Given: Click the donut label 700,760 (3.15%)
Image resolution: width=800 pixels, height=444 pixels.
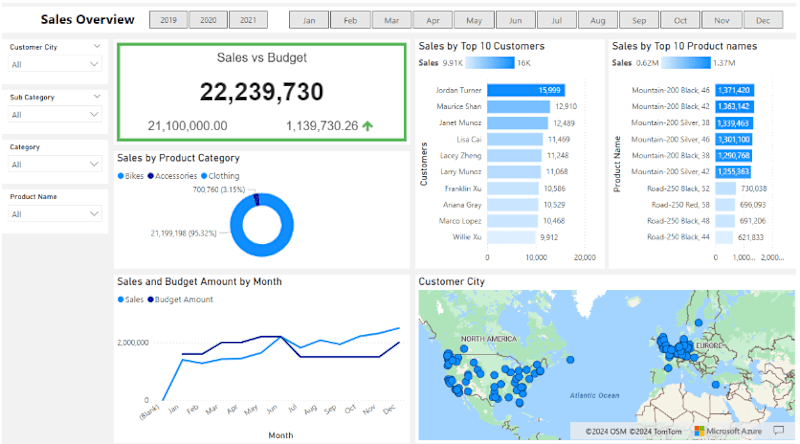Looking at the screenshot, I should coord(218,189).
